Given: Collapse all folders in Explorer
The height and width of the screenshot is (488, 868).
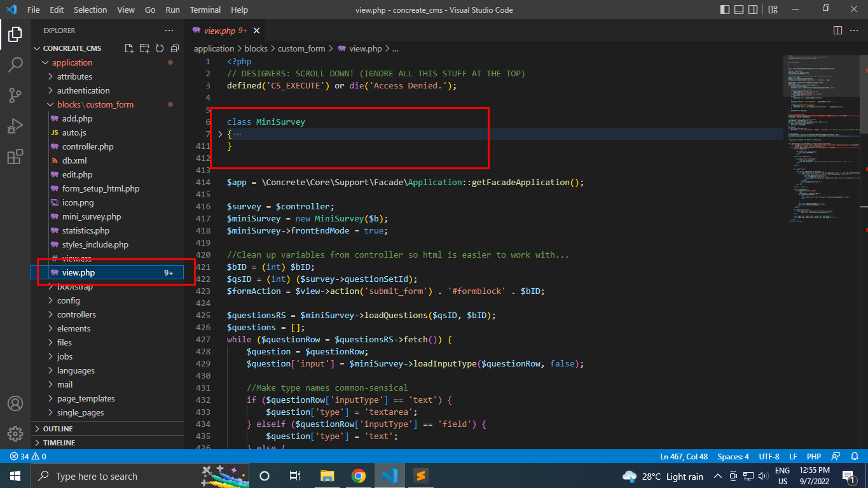Looking at the screenshot, I should [174, 48].
